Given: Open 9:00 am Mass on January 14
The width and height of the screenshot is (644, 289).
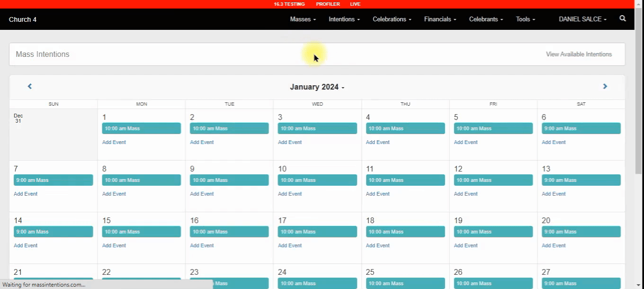Looking at the screenshot, I should coord(53,232).
